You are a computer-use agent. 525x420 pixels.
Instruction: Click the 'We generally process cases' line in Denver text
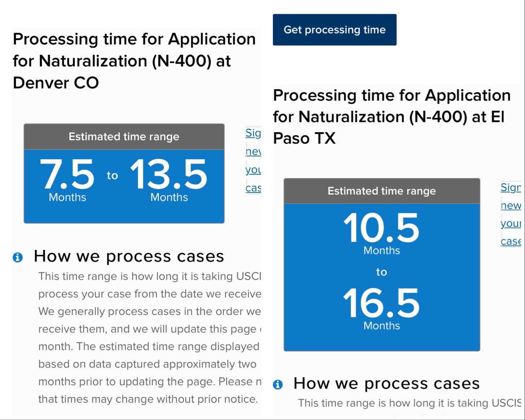pos(149,311)
